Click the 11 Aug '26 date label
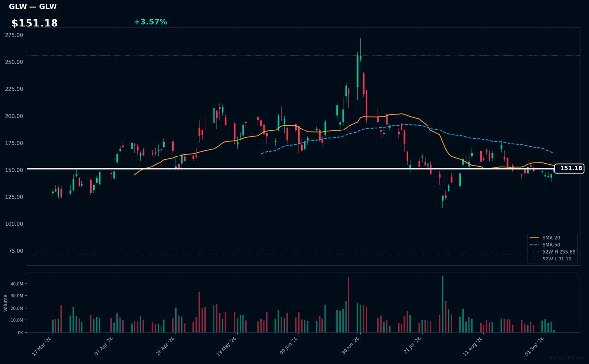Image resolution: width=589 pixels, height=364 pixels. pos(474,347)
